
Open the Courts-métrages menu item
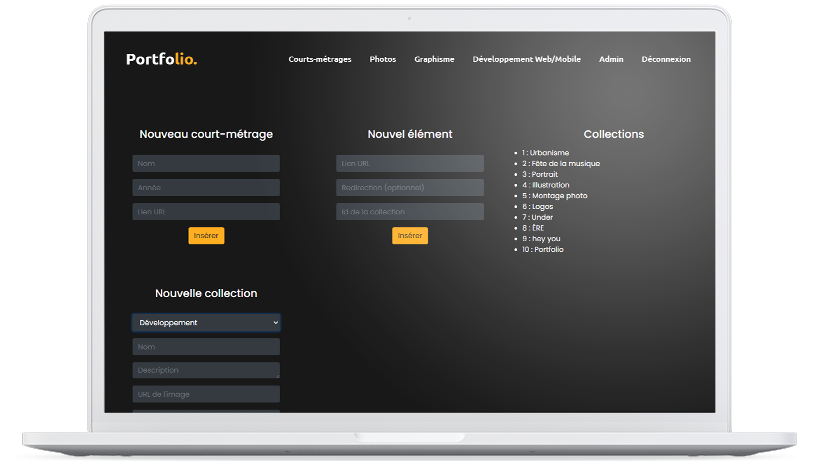coord(320,59)
